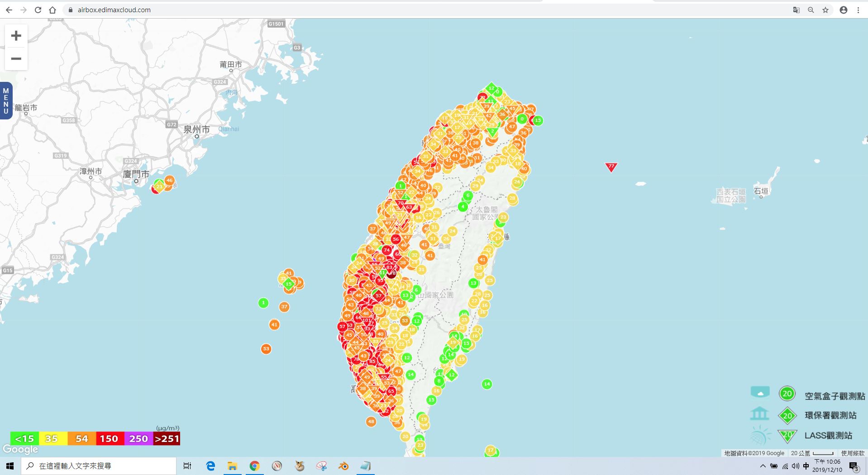Screen dimensions: 868x475
Task: Open the 使用條款 terms link
Action: pos(853,453)
